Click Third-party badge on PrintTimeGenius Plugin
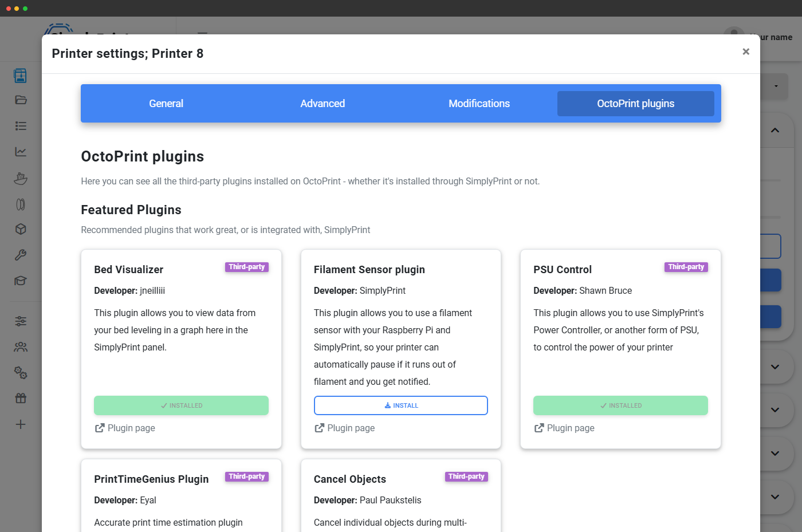The width and height of the screenshot is (802, 532). [x=247, y=476]
